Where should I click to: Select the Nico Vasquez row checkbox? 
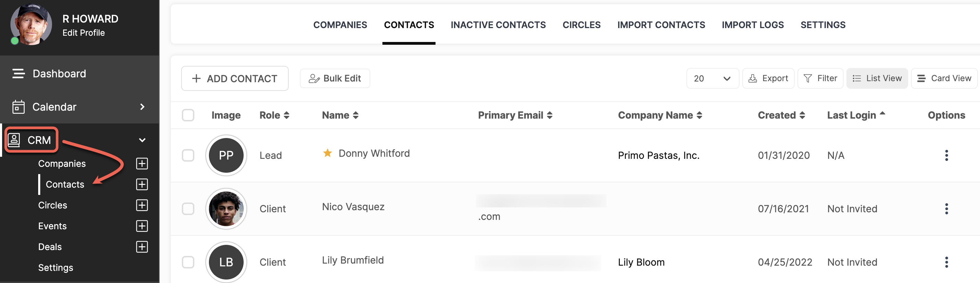(x=188, y=208)
